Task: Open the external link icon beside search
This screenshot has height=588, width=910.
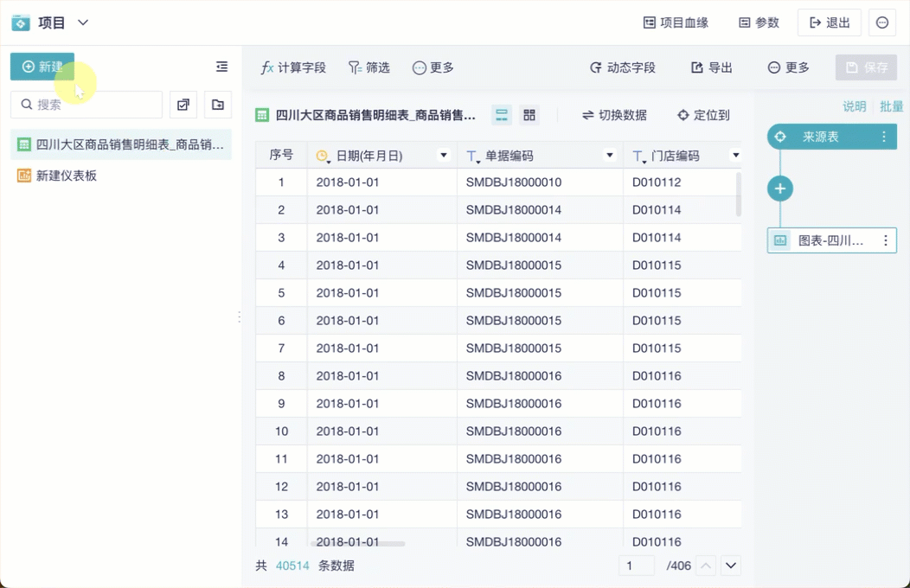Action: [183, 104]
